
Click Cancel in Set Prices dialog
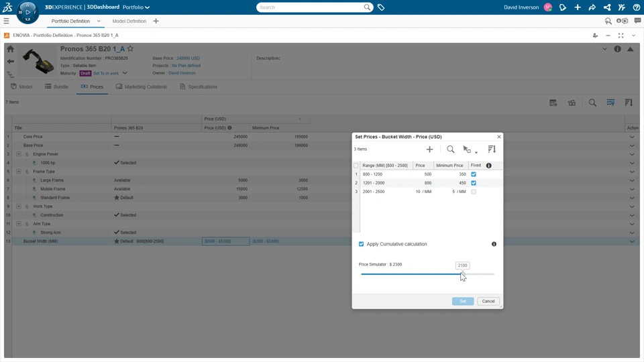(488, 301)
